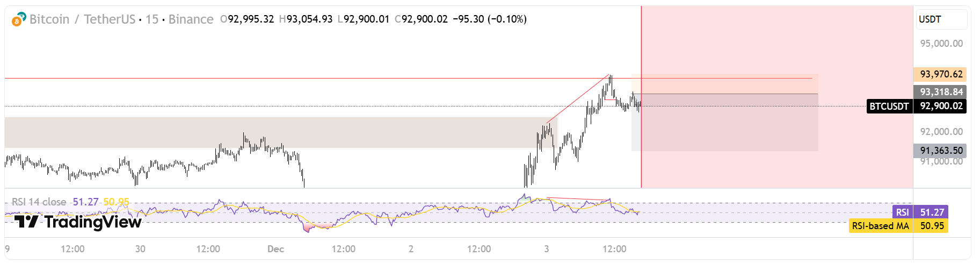Click the Bitcoin/Tether coin pair icon
The height and width of the screenshot is (270, 980).
click(19, 19)
